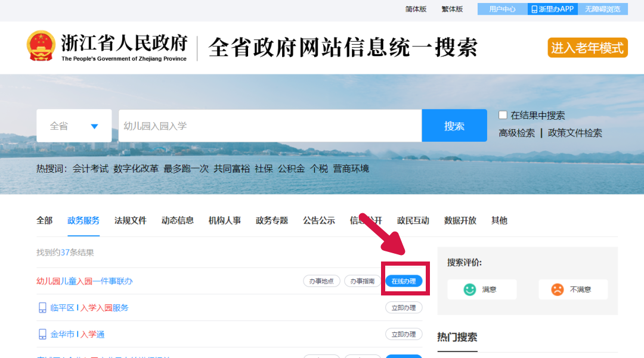This screenshot has height=358, width=644.
Task: Open the 数据开放 tab
Action: (460, 220)
